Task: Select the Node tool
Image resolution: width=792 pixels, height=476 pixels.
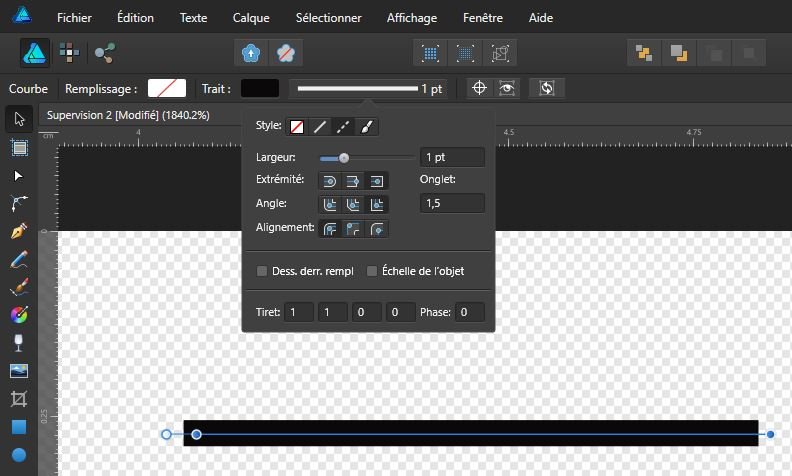Action: (19, 176)
